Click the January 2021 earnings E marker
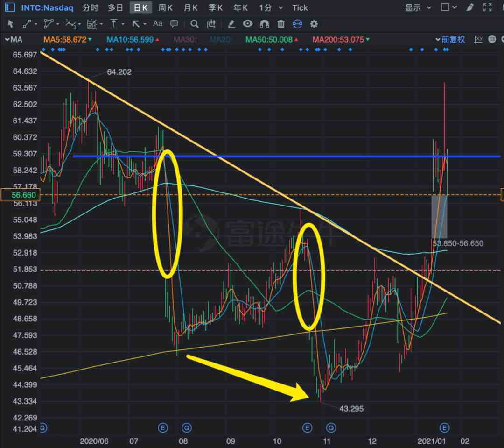Screen dimensions: 504x448 (444, 428)
